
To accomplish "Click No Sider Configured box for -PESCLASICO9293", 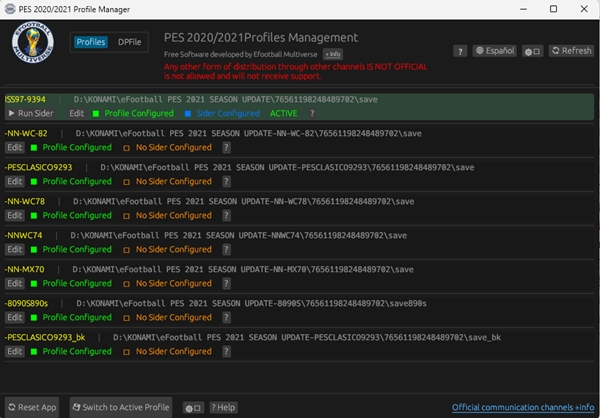I will coord(127,182).
